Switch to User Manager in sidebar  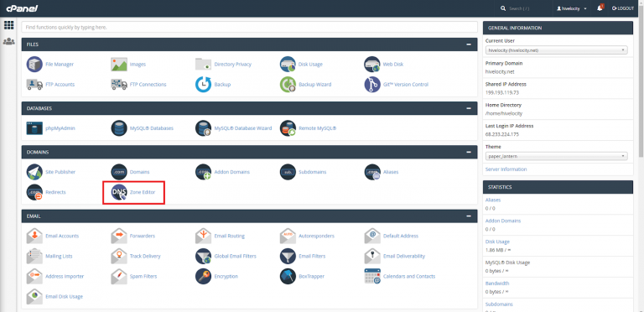pyautogui.click(x=8, y=41)
